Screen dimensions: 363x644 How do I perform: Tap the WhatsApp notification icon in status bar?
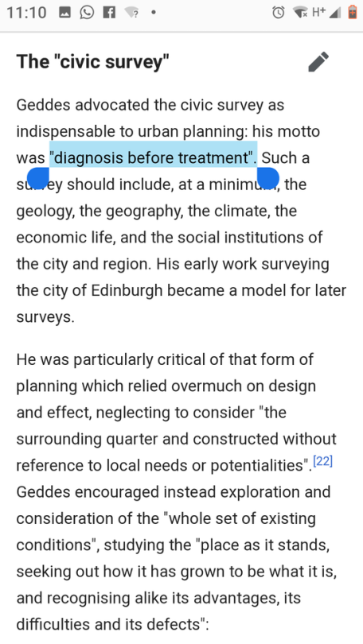[x=87, y=12]
